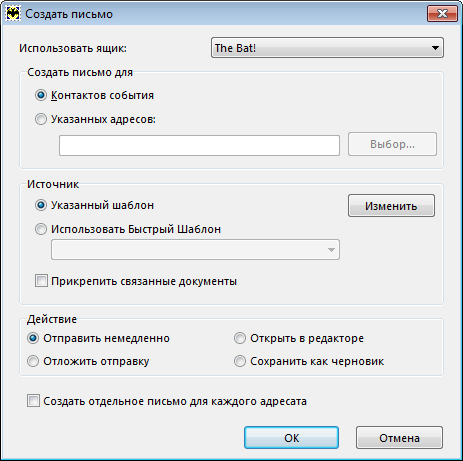Screen dimensions: 463x461
Task: Open the Использовать ящик mailbox dropdown
Action: point(327,48)
